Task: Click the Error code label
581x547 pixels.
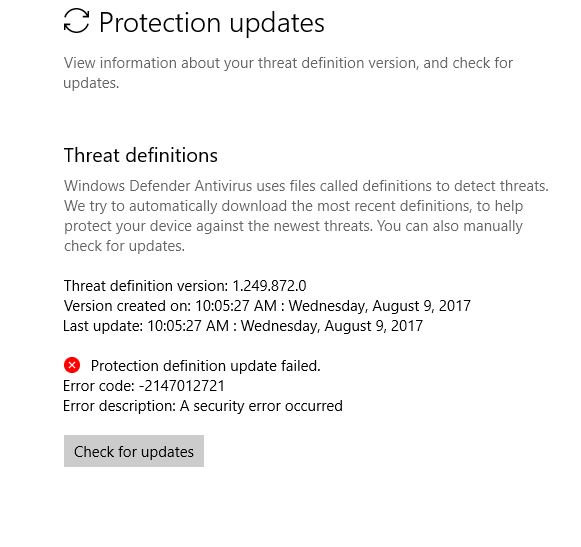Action: [99, 386]
